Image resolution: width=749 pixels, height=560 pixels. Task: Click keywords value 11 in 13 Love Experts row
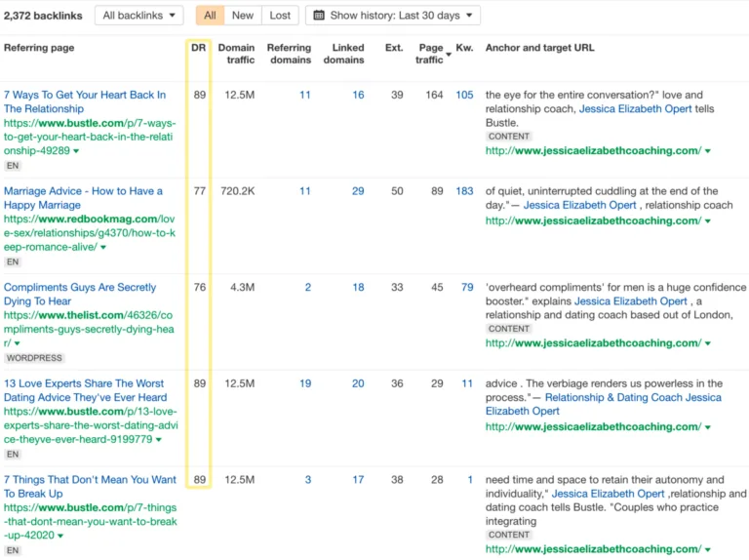(x=467, y=383)
